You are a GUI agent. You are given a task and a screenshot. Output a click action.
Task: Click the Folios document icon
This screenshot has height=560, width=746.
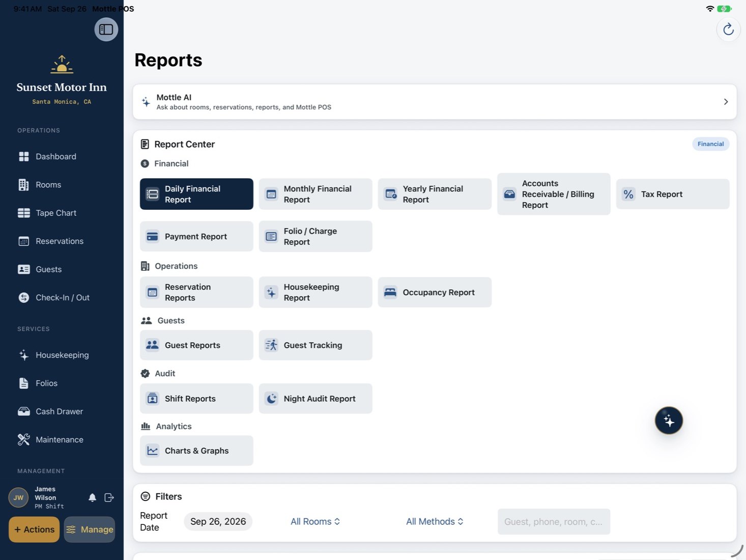[24, 383]
